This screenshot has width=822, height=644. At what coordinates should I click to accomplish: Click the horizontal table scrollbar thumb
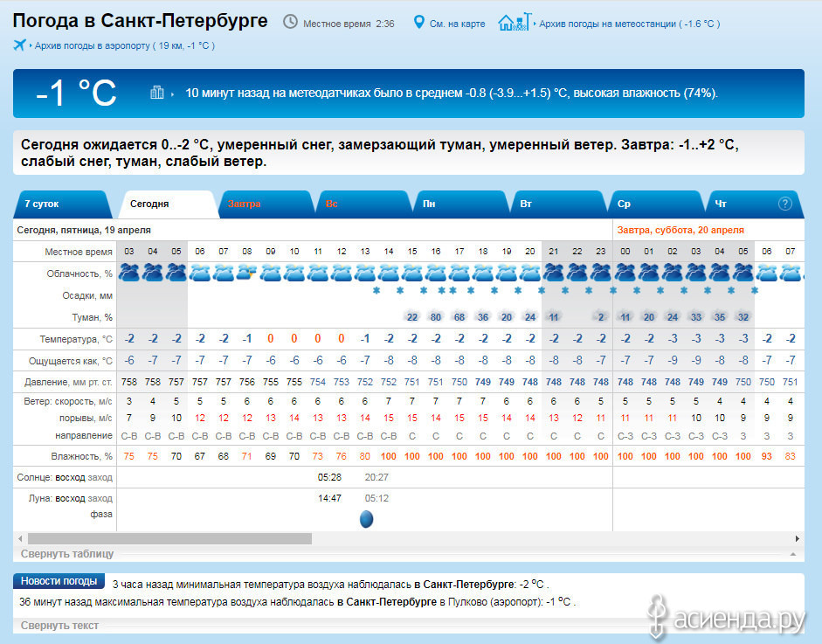(169, 538)
